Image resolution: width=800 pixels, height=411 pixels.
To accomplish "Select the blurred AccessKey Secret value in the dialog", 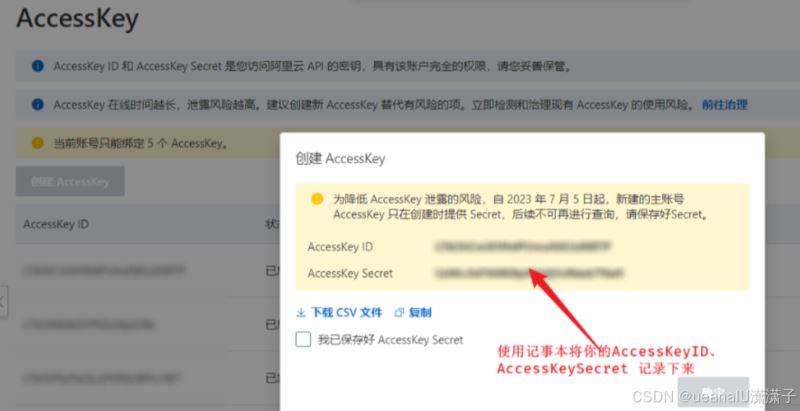I will (x=529, y=273).
